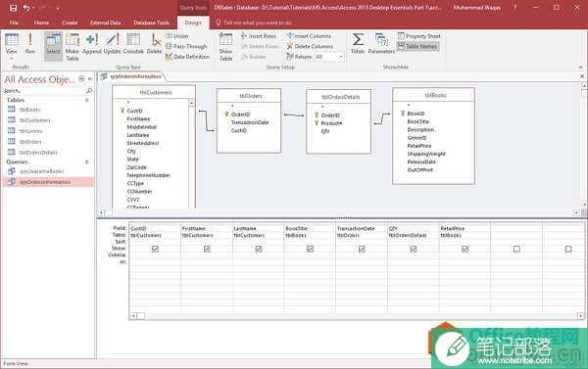This screenshot has width=588, height=369.
Task: Uncheck the Show box for CustID column
Action: [155, 249]
